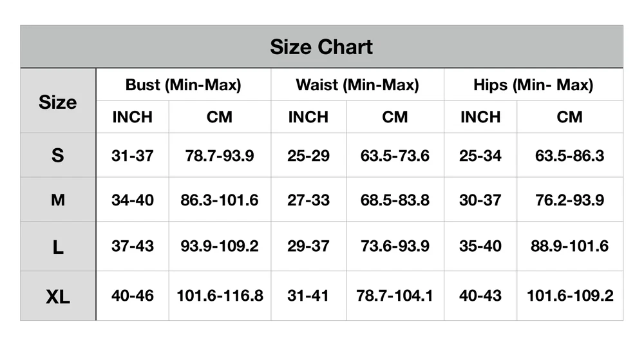This screenshot has height=353, width=644.
Task: Click the 35-40 hips inch cell
Action: (x=480, y=247)
